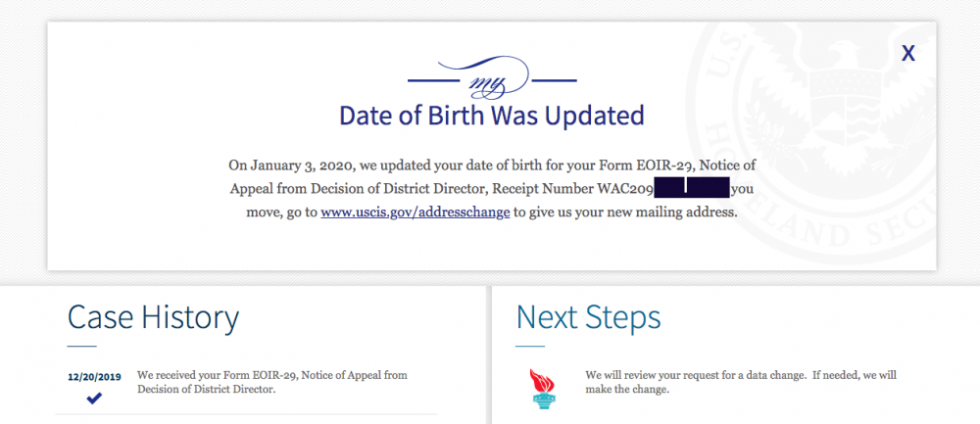Viewport: 980px width, 424px height.
Task: Click the short underline beneath Case History
Action: coord(82,346)
